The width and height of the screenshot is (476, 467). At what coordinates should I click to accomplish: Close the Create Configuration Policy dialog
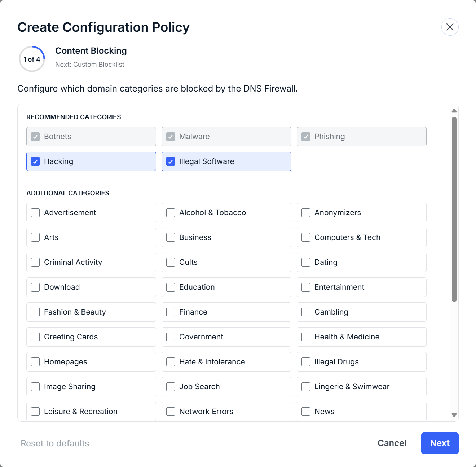coord(450,27)
